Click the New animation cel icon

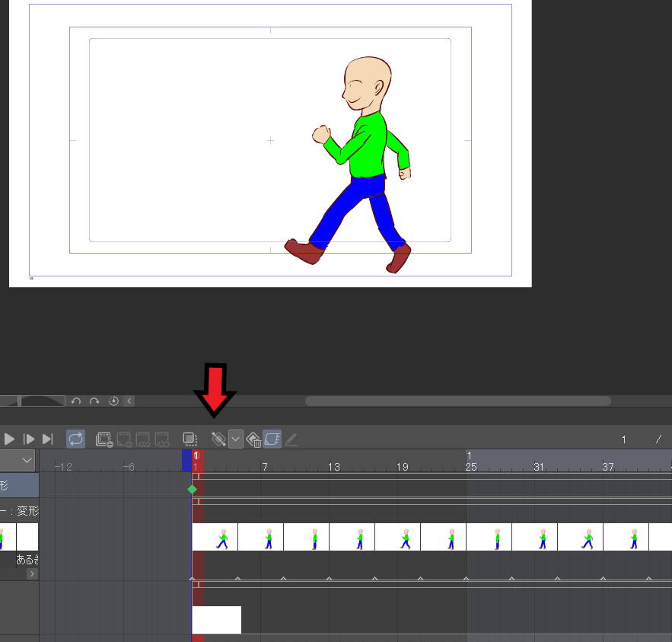click(104, 439)
